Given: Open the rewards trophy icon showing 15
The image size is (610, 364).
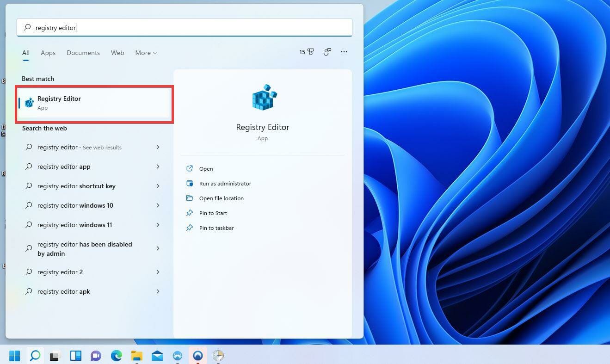Looking at the screenshot, I should coord(307,52).
